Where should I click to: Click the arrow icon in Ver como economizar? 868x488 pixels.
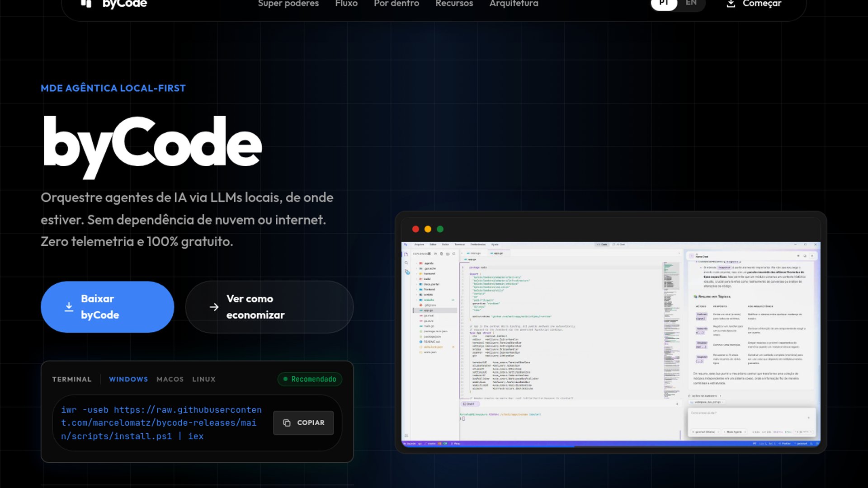pos(214,307)
